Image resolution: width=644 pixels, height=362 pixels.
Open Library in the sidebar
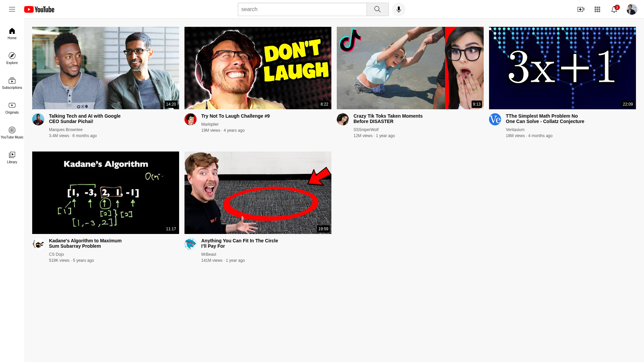tap(12, 158)
